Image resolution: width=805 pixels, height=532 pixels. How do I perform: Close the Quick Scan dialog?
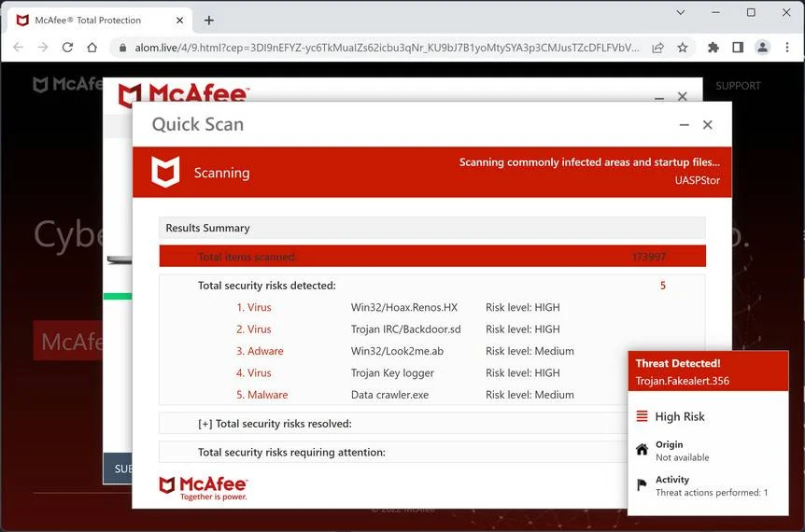point(708,125)
